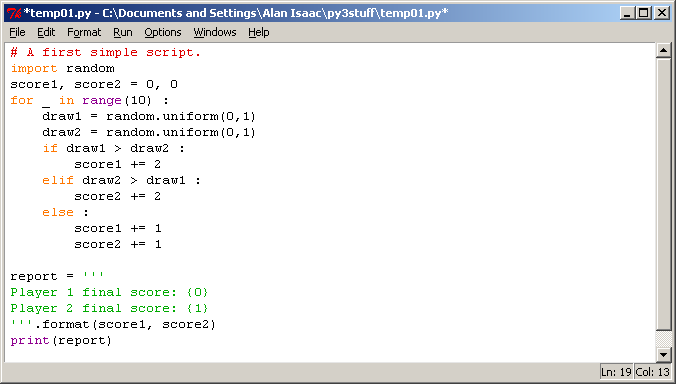
Task: Click the comment line 'A first simple script'
Action: click(x=106, y=53)
